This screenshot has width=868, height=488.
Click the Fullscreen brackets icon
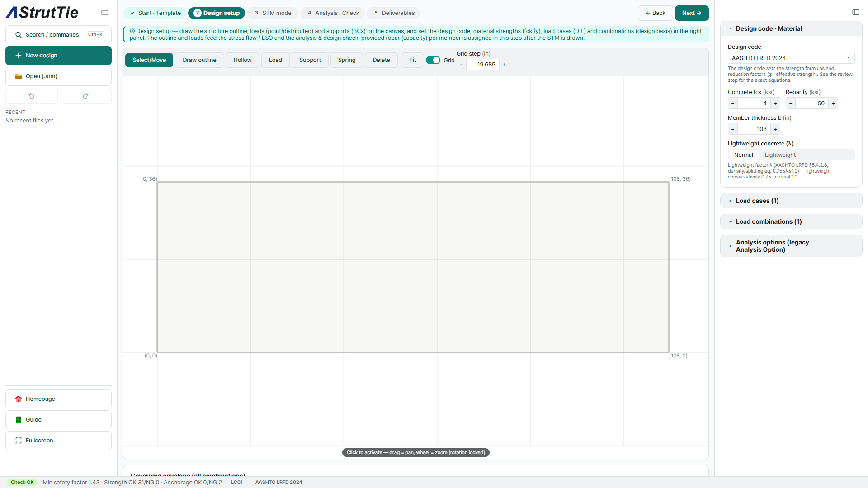point(19,441)
